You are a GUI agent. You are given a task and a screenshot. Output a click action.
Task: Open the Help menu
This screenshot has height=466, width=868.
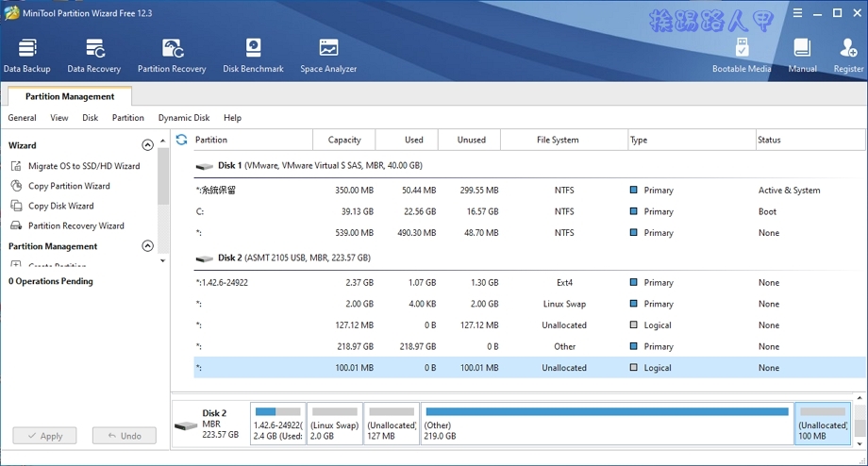232,118
